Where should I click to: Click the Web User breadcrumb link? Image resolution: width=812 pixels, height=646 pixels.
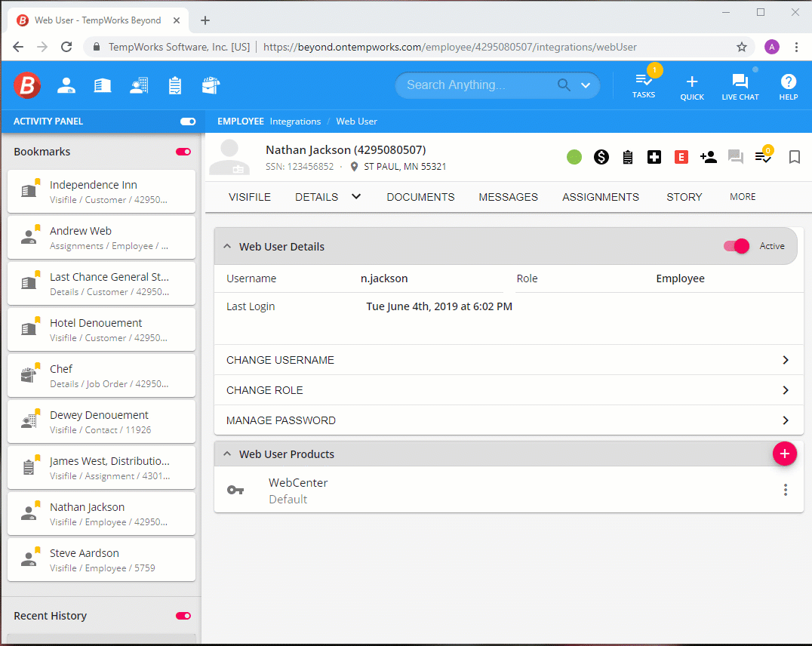[x=356, y=122]
